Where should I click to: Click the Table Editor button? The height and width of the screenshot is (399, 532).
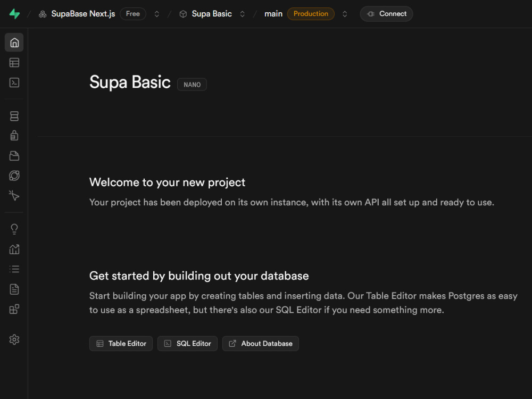click(x=121, y=343)
